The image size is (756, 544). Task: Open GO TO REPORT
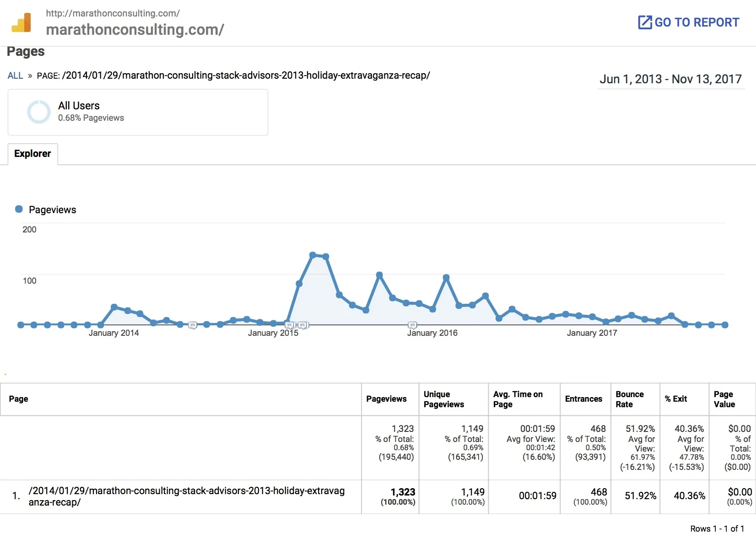pyautogui.click(x=695, y=22)
